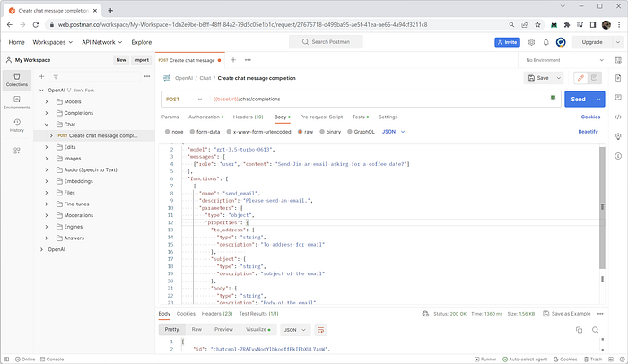This screenshot has height=364, width=628.
Task: Open the Headers (10) request tab
Action: pyautogui.click(x=248, y=117)
